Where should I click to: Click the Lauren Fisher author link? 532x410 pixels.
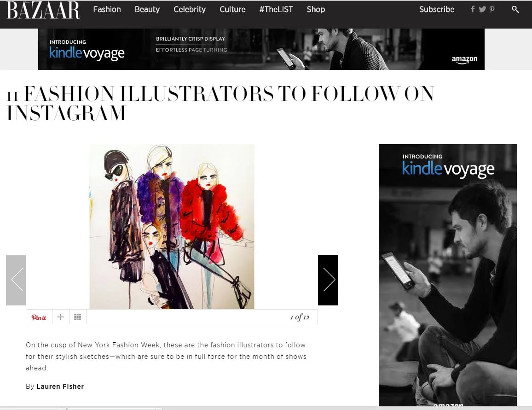pos(60,386)
